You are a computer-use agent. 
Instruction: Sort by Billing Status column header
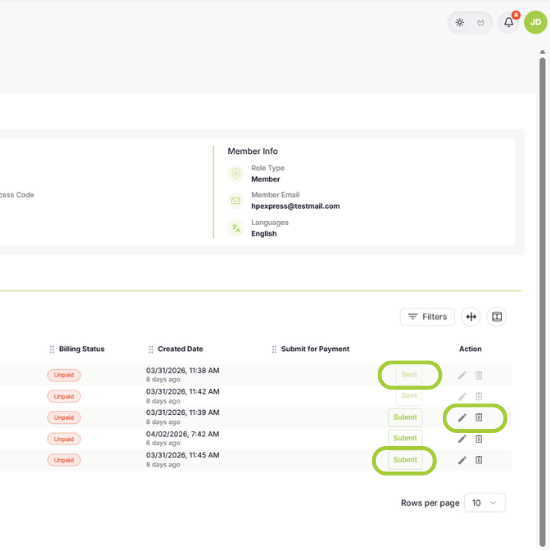pyautogui.click(x=82, y=349)
